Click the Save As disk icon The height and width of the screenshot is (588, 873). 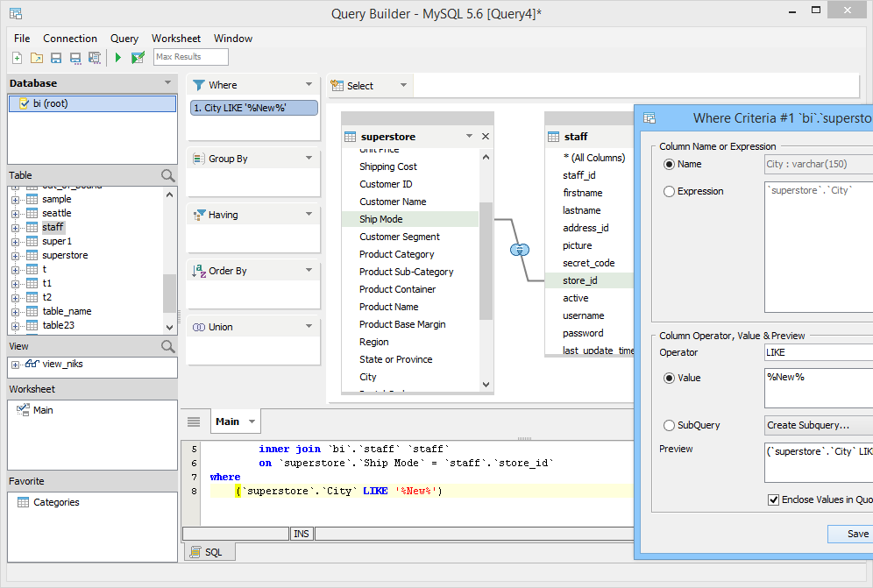[x=75, y=57]
